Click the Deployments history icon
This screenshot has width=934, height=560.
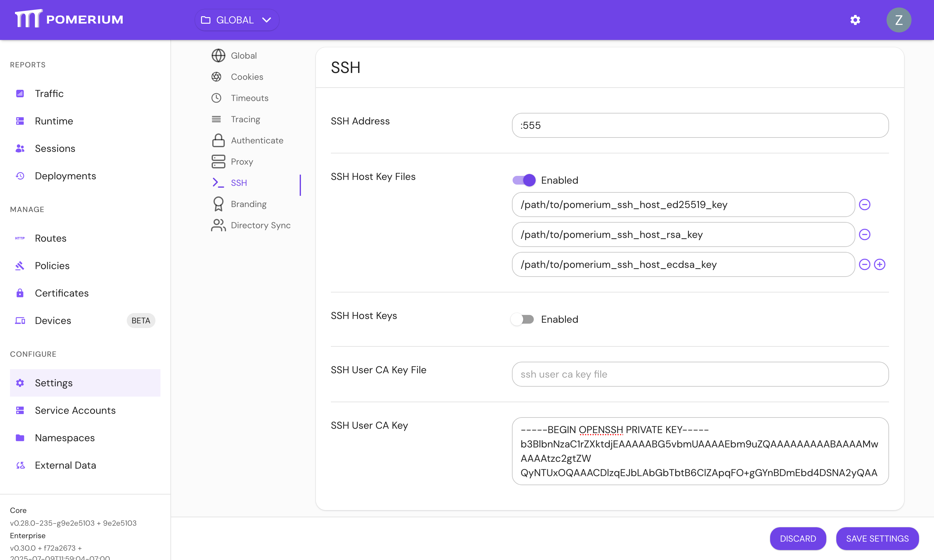20,176
